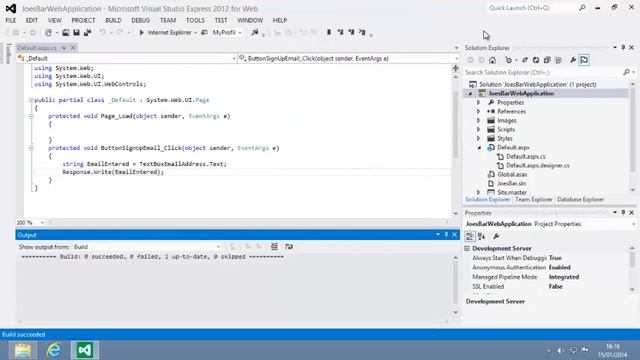Open the FILE menu
This screenshot has height=360, width=640.
coord(11,20)
